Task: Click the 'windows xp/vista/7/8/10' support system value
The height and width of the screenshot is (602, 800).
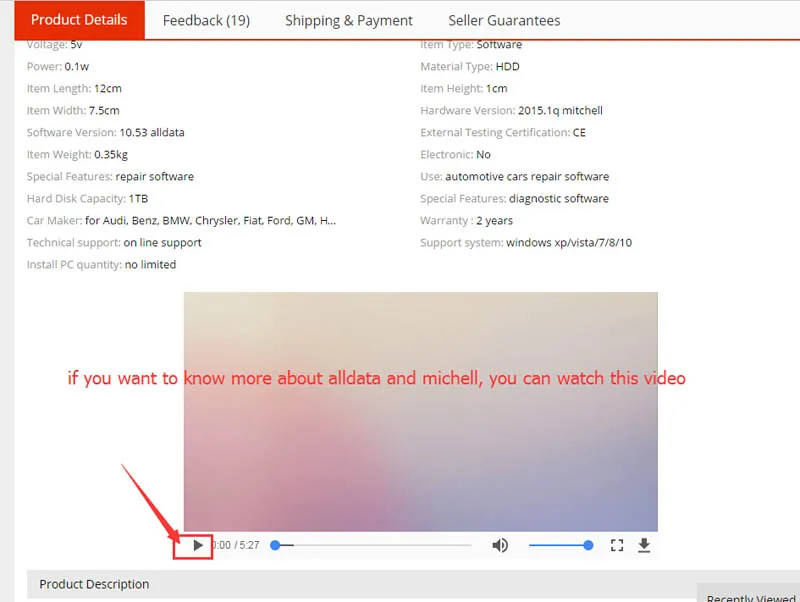Action: point(569,243)
